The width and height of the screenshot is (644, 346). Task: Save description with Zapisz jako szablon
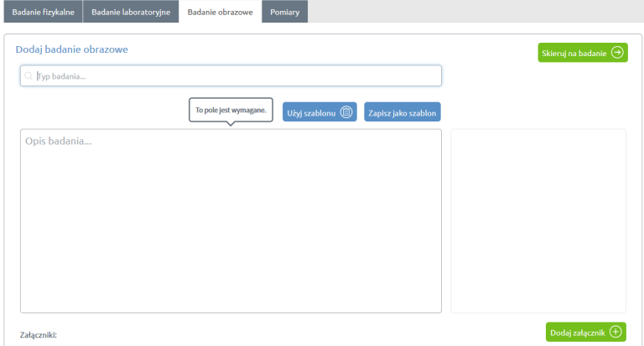402,112
